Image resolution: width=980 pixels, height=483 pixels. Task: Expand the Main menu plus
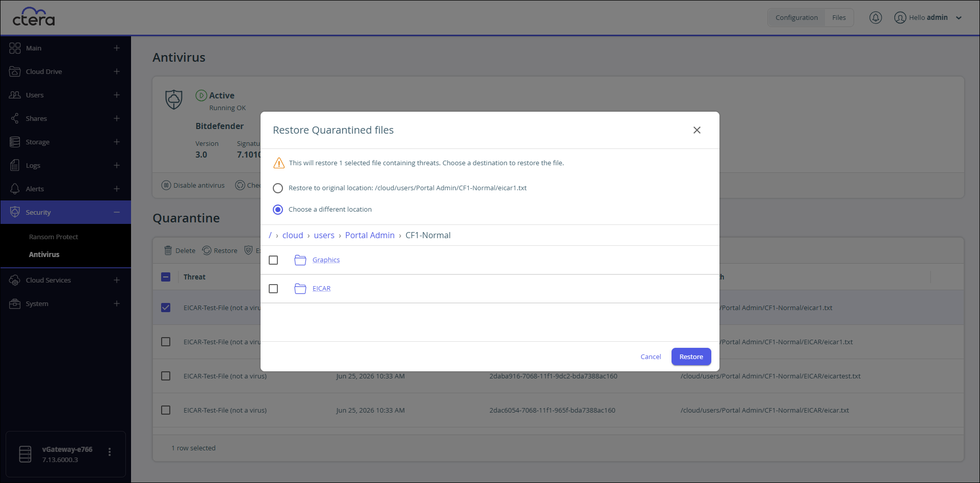click(x=117, y=48)
